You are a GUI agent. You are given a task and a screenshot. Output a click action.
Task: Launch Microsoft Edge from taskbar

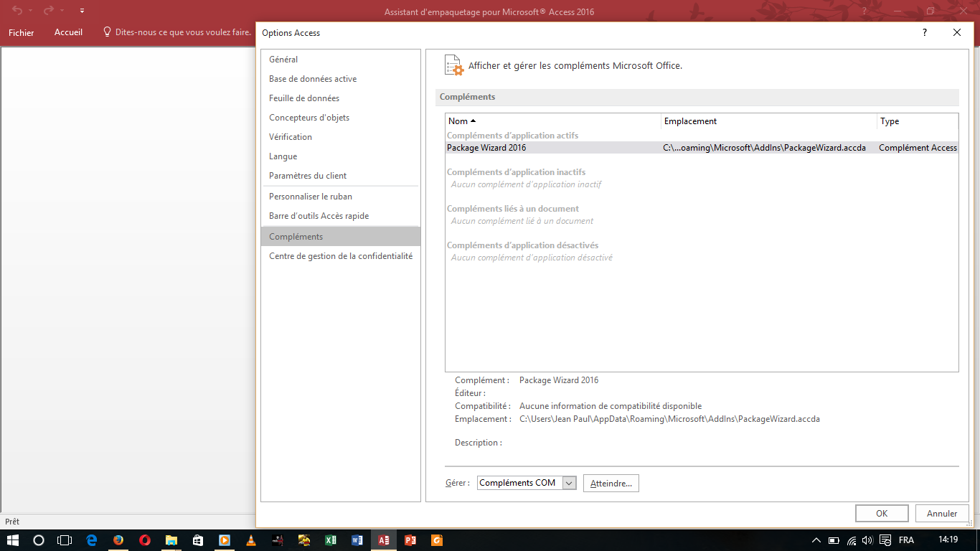click(92, 540)
